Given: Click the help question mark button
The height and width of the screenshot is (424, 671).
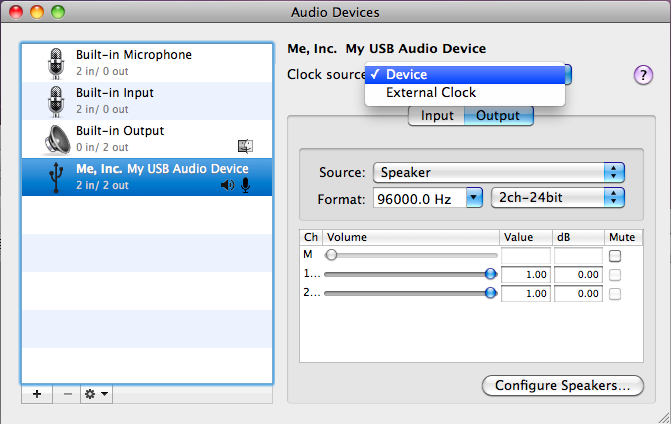Looking at the screenshot, I should 643,76.
